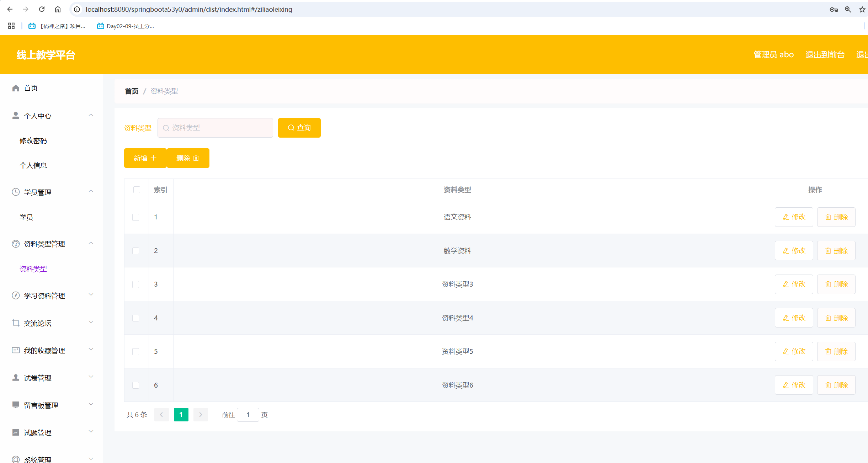The image size is (868, 463).
Task: Click 修改 for row 资料类型5
Action: click(x=794, y=351)
